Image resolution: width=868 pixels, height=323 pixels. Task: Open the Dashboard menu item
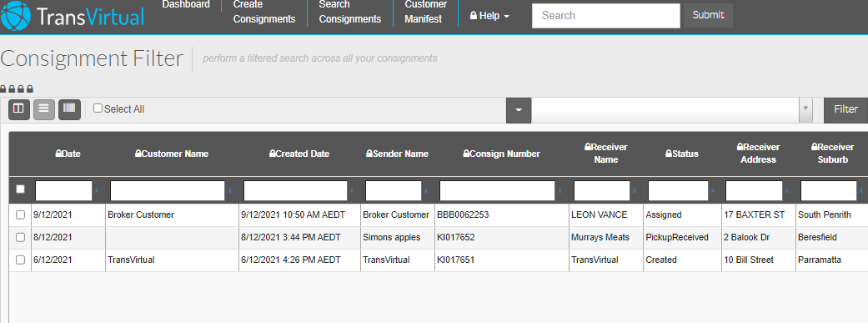pos(186,4)
